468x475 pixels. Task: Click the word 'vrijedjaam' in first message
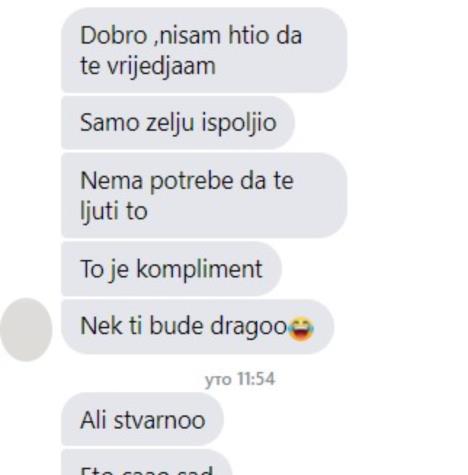[162, 67]
